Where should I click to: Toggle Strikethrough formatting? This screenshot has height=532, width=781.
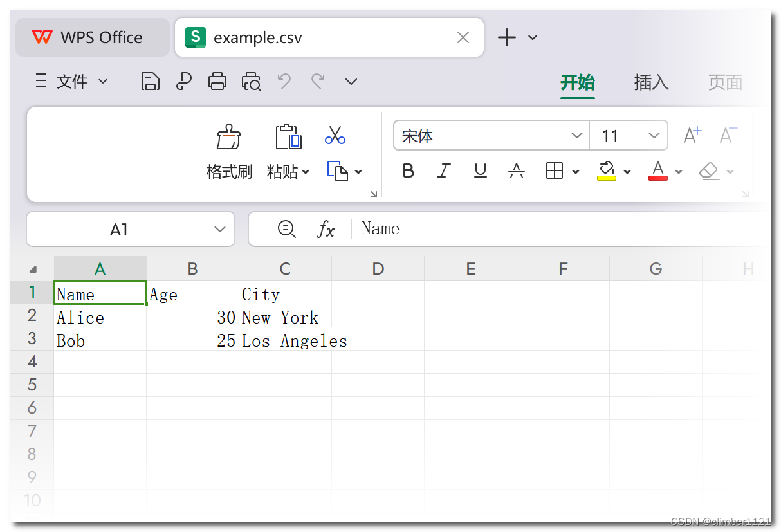(x=517, y=170)
